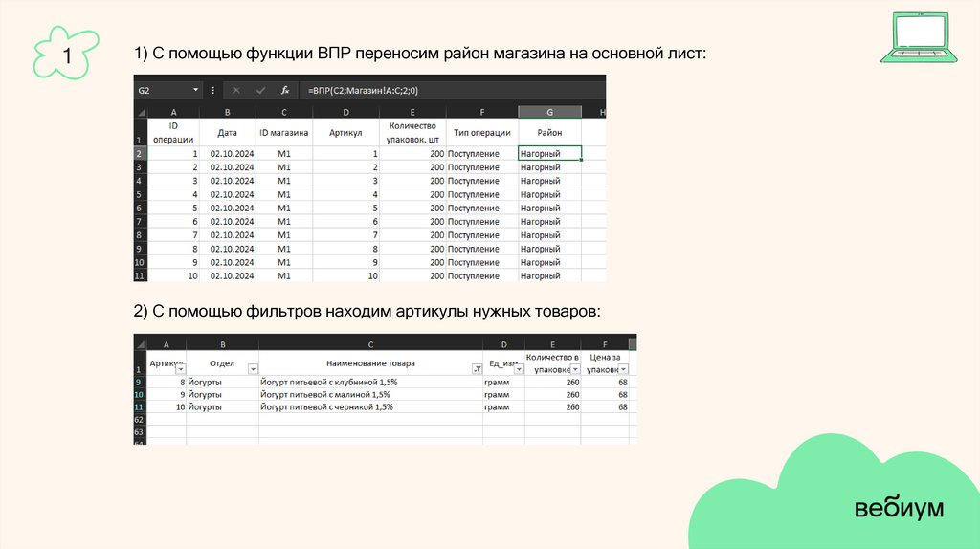Click Йогурт питьевой с черникой 1,5% cell
Image resolution: width=980 pixels, height=549 pixels.
370,406
